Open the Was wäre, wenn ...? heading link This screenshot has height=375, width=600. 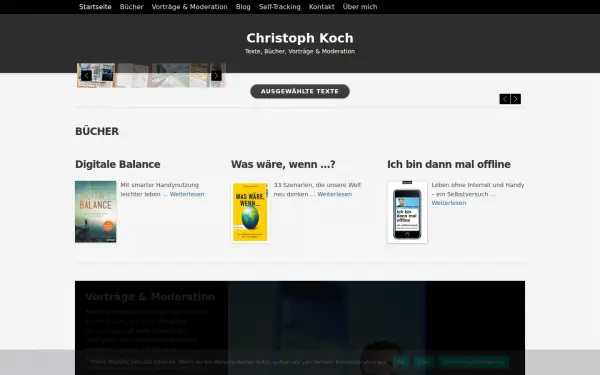tap(283, 164)
